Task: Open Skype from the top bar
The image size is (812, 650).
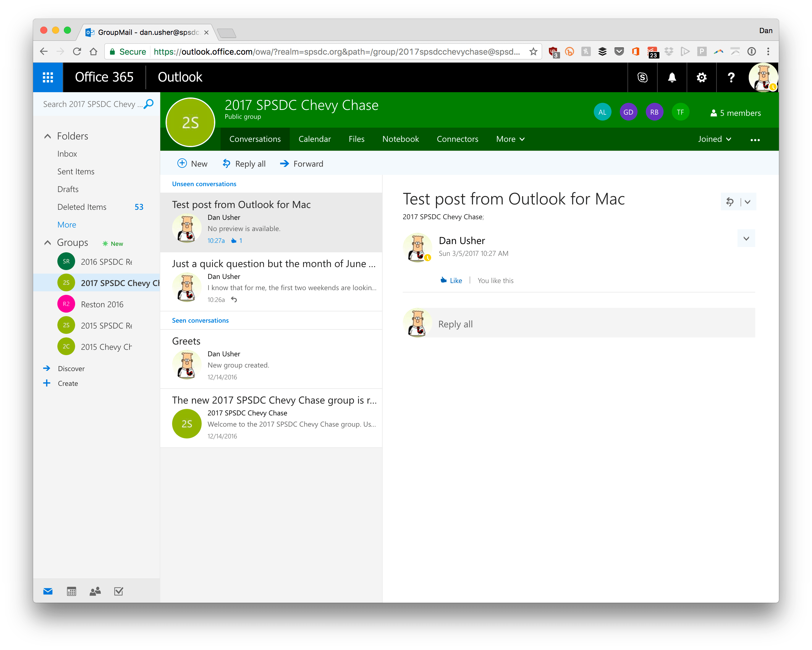Action: pyautogui.click(x=642, y=77)
